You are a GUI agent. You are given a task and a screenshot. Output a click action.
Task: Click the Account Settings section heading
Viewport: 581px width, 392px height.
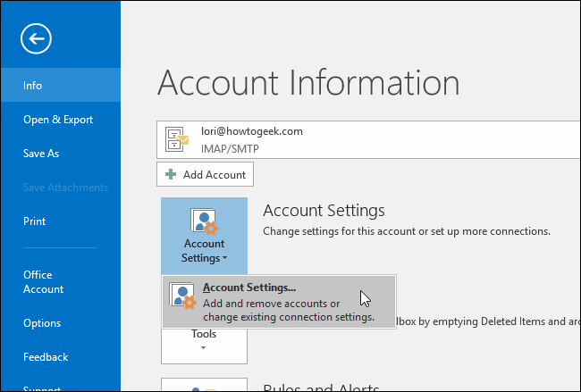pyautogui.click(x=324, y=211)
